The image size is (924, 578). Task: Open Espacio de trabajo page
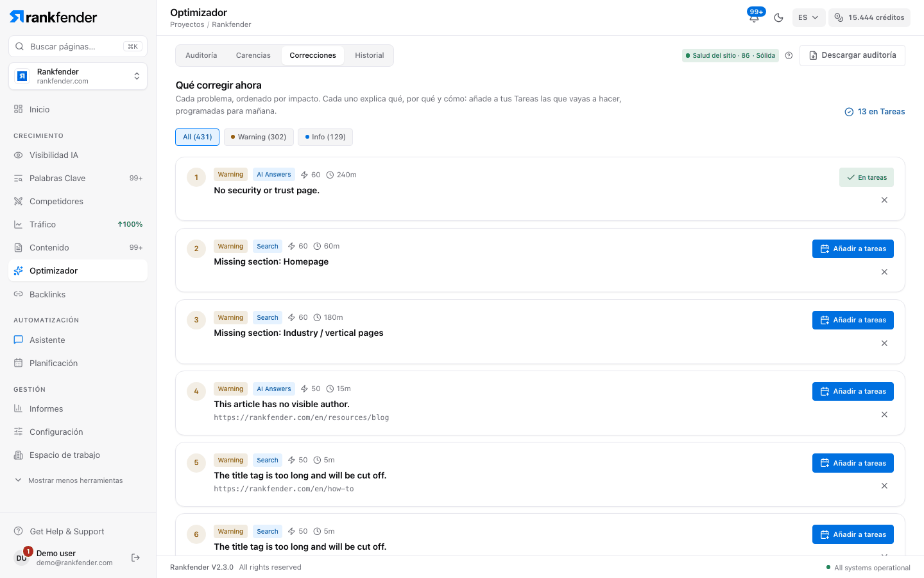(78, 455)
